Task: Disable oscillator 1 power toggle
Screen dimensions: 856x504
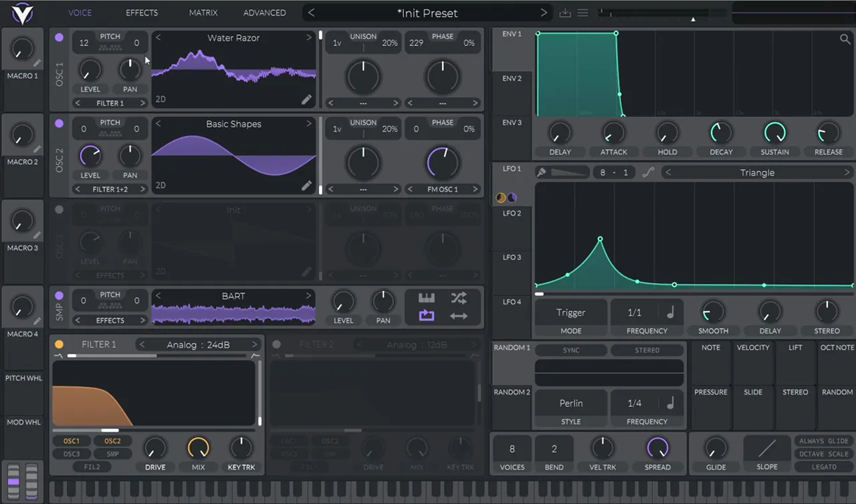Action: 59,37
